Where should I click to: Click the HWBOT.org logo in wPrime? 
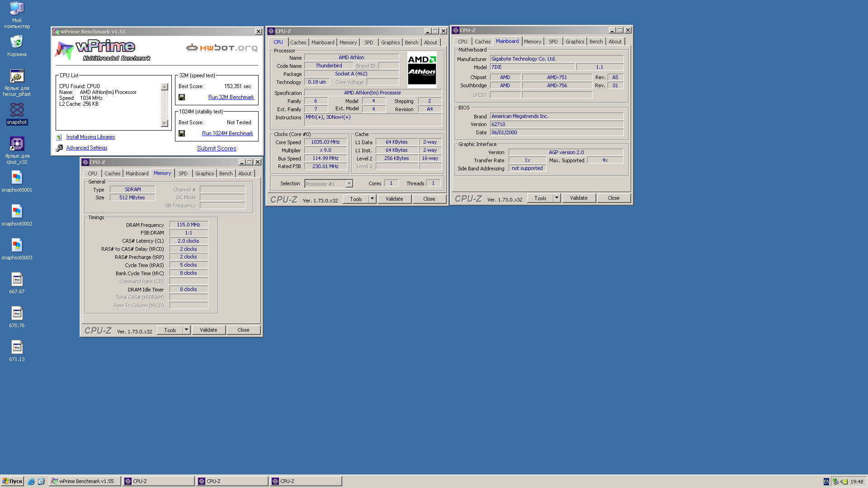tap(222, 47)
